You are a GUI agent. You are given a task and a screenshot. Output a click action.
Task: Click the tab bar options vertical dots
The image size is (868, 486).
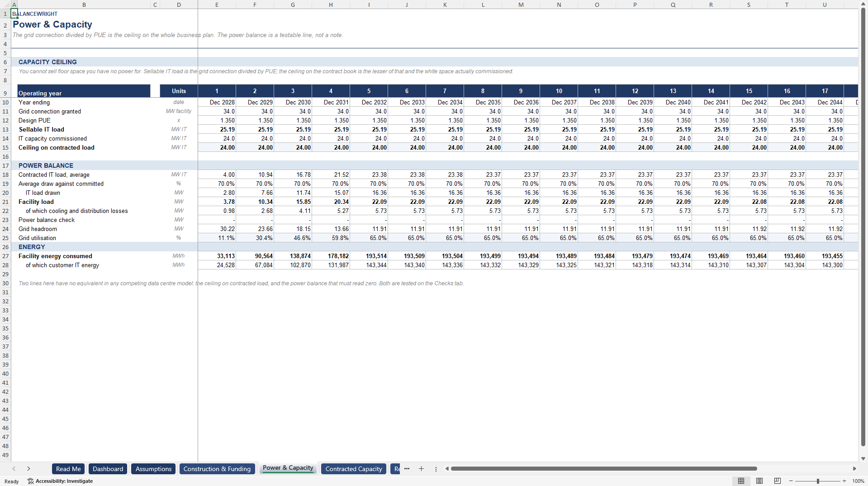click(x=436, y=469)
